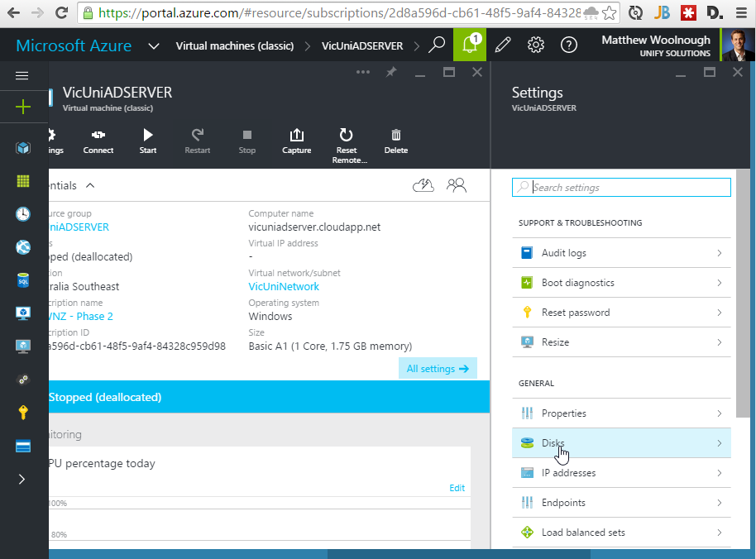Screen dimensions: 756x559
Task: Open Resize setting
Action: pos(621,342)
